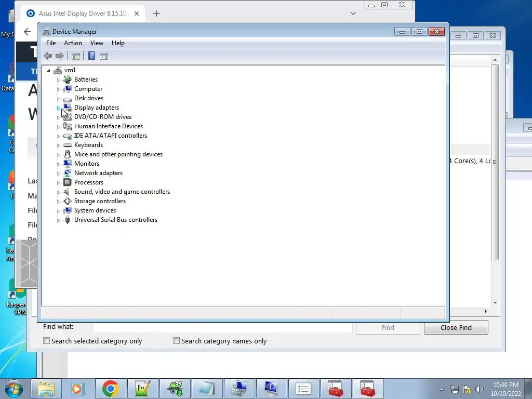The width and height of the screenshot is (532, 399).
Task: Click the Show/Hide Console Tree toolbar icon
Action: tap(76, 56)
